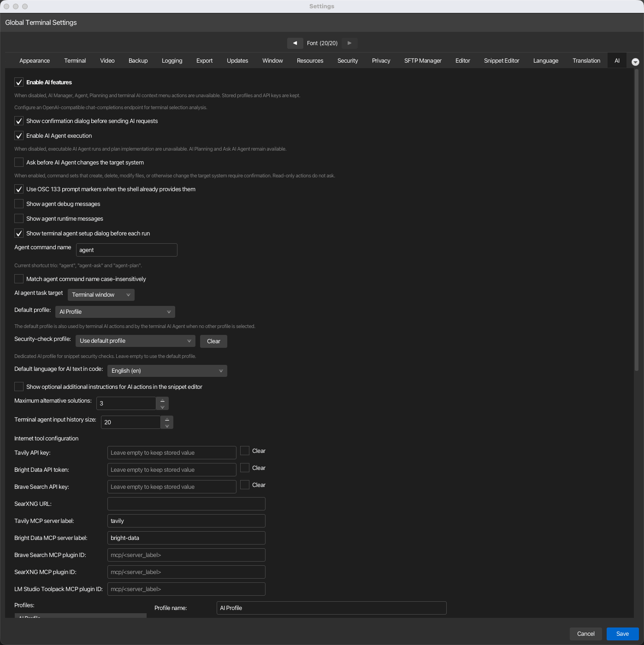Enable Match agent command name case-insensitively
The image size is (644, 645).
pyautogui.click(x=19, y=279)
